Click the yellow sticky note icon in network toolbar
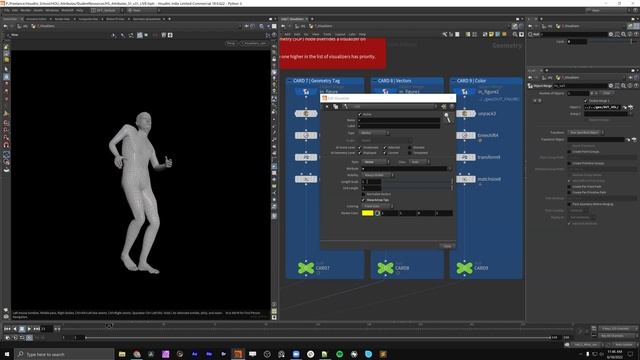This screenshot has width=640, height=360. pos(491,35)
